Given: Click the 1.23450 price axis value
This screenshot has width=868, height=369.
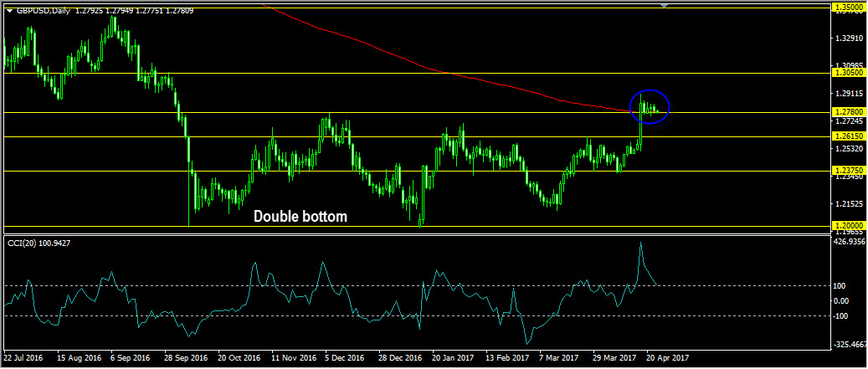Looking at the screenshot, I should click(x=848, y=177).
